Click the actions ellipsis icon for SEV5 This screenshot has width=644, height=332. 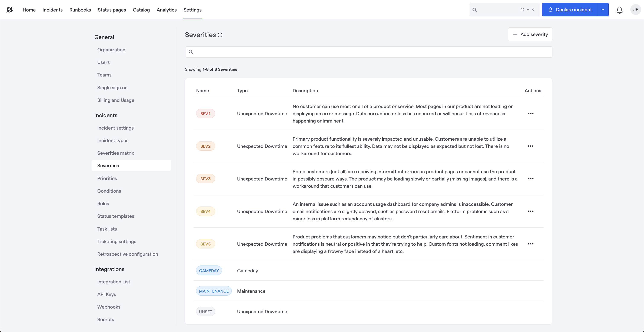(531, 244)
